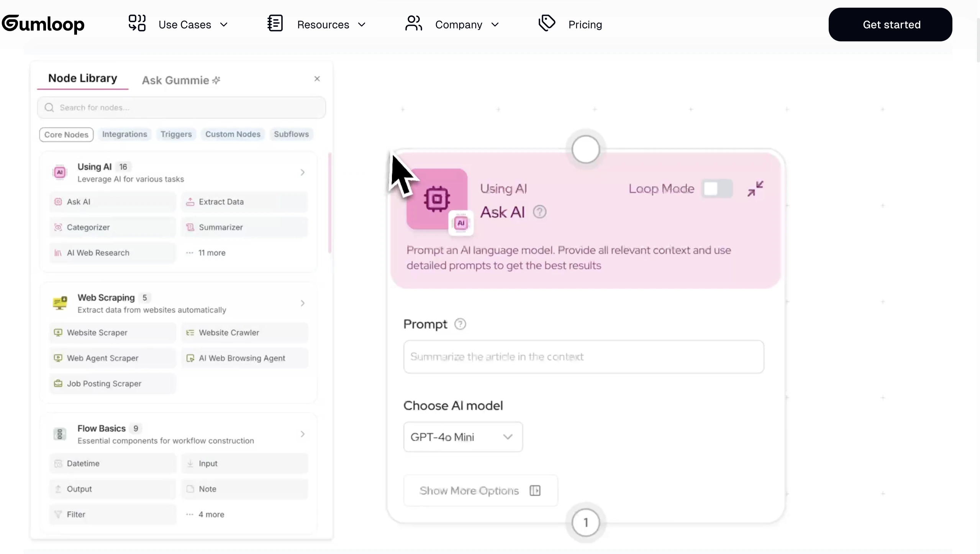Click the node library vertical scrollbar

pos(329,203)
